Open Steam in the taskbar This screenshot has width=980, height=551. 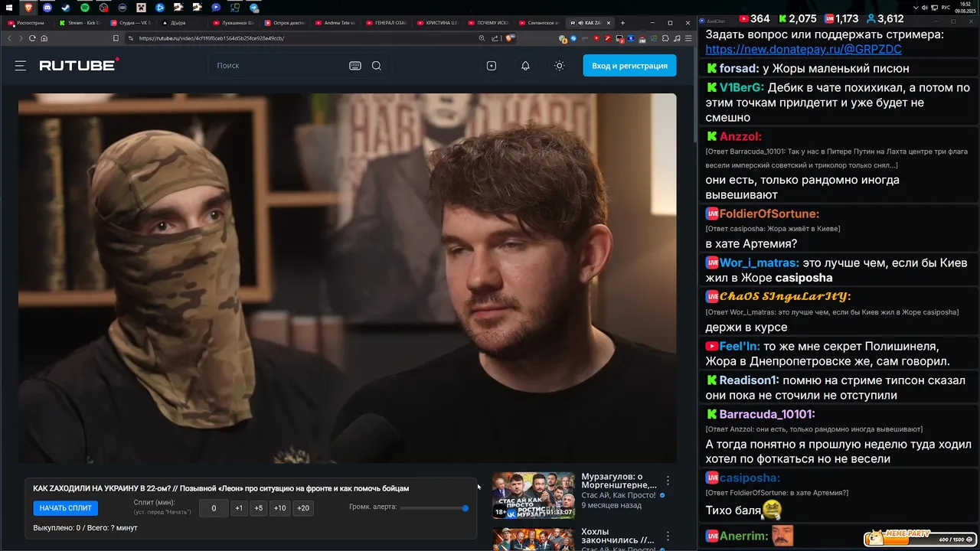[66, 7]
